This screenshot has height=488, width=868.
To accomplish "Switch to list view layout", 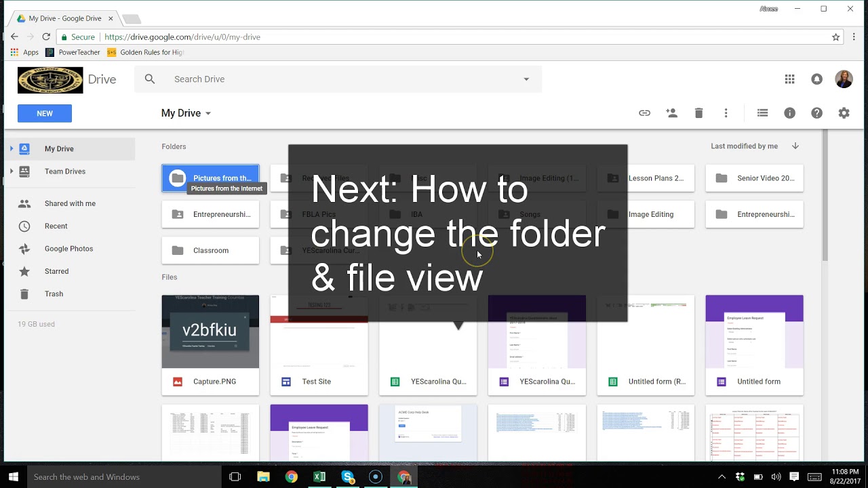I will click(762, 113).
